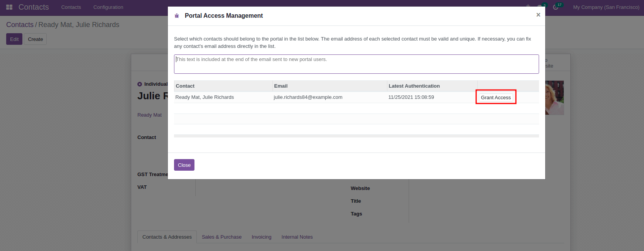Open the My Company (San Francisco) switcher
644x251 pixels.
606,7
